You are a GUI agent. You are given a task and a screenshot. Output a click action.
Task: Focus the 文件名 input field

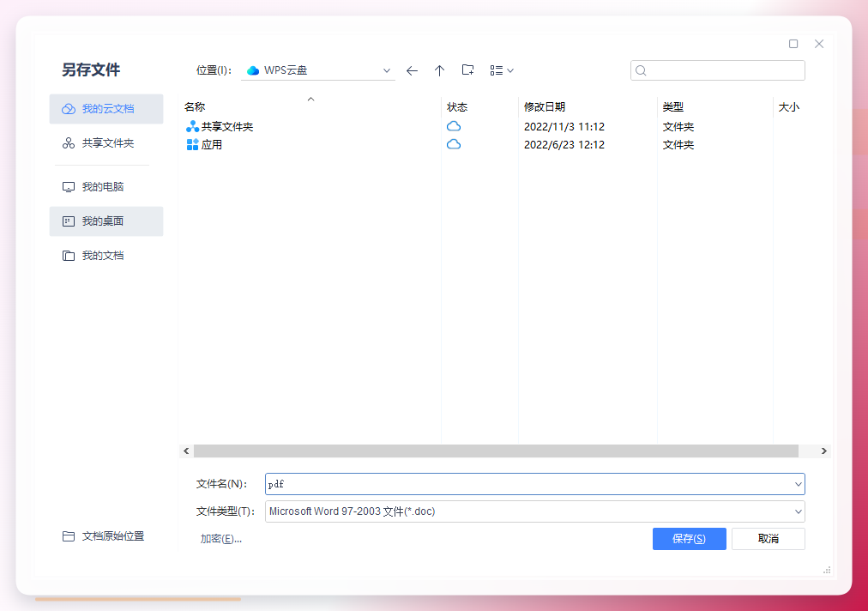coord(534,484)
